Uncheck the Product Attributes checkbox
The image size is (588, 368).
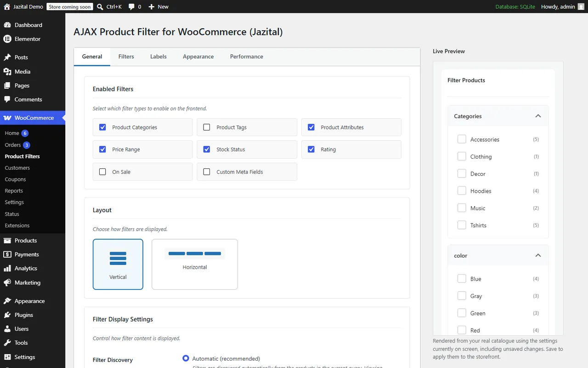pos(311,127)
